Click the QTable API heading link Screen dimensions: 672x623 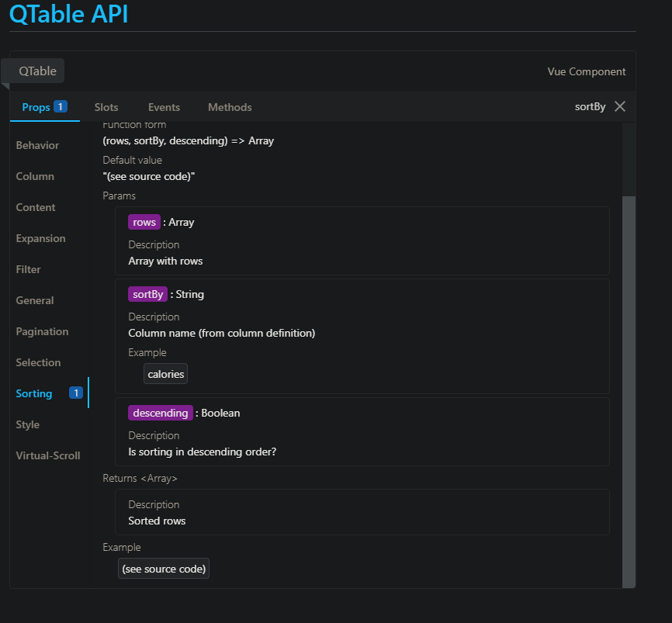[x=68, y=14]
